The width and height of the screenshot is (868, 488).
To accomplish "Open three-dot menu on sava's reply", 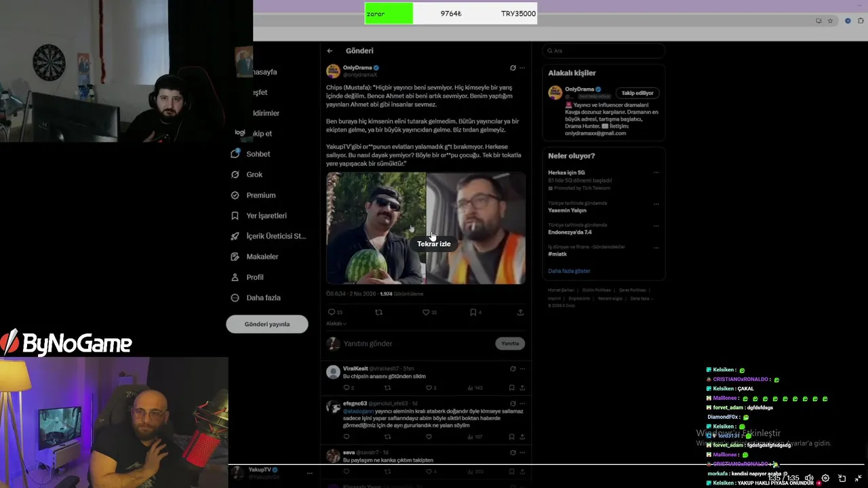I will point(522,453).
